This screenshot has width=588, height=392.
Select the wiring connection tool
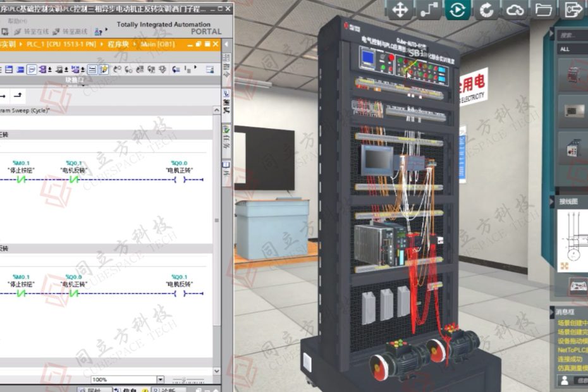coord(429,9)
